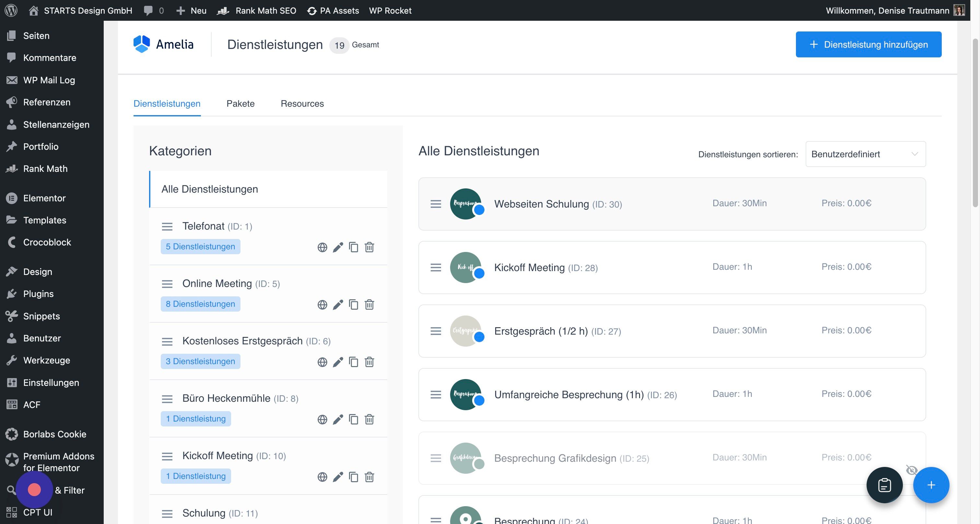Image resolution: width=980 pixels, height=524 pixels.
Task: Open Seiten in the sidebar
Action: pos(36,36)
